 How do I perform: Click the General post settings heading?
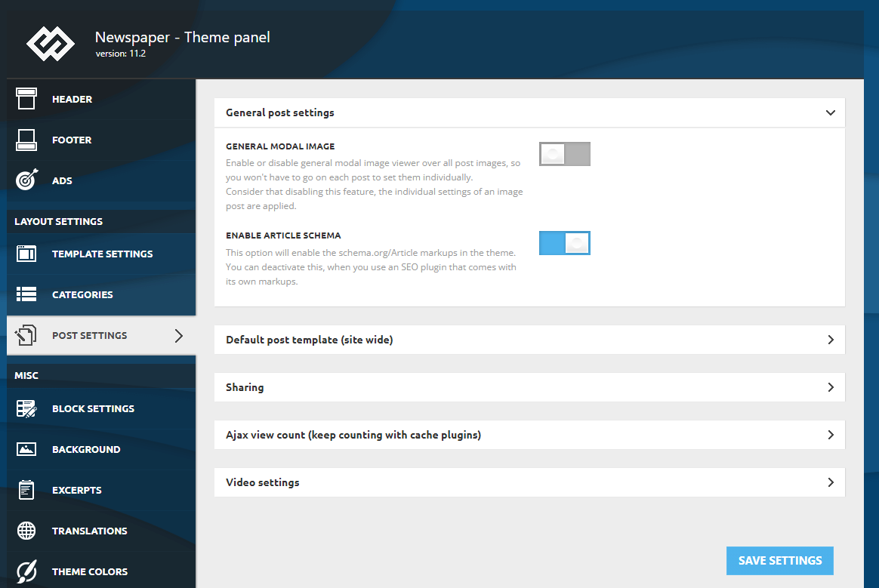(x=279, y=112)
